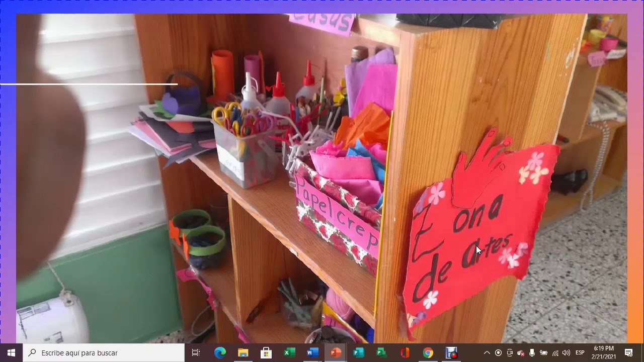This screenshot has width=644, height=362.
Task: Open the Office app from the taskbar
Action: coord(405,353)
